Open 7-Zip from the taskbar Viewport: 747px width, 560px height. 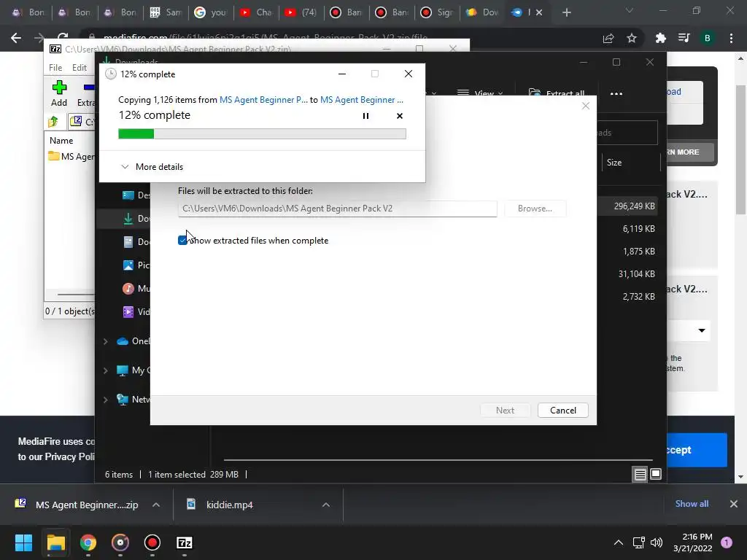(185, 542)
